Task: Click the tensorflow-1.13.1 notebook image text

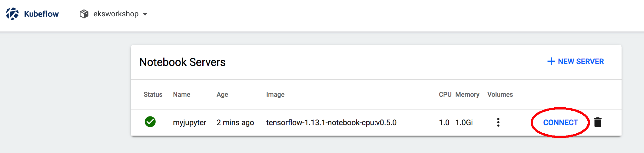Action: click(x=331, y=122)
